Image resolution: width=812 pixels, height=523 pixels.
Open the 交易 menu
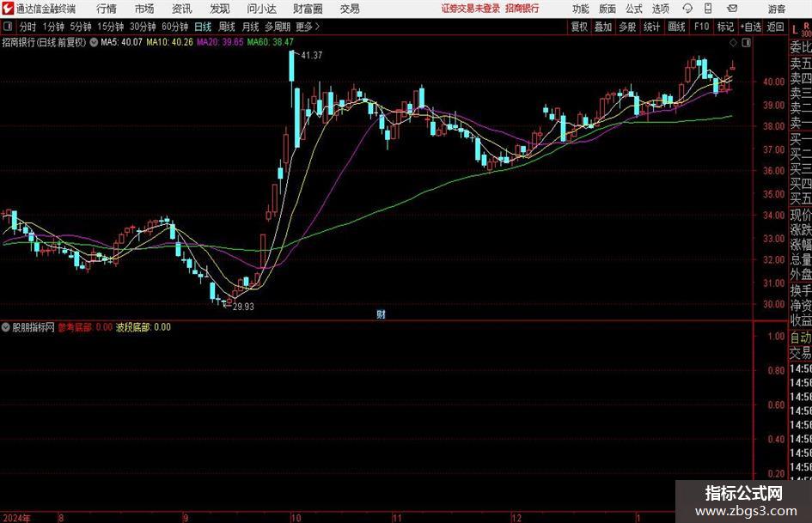point(350,9)
